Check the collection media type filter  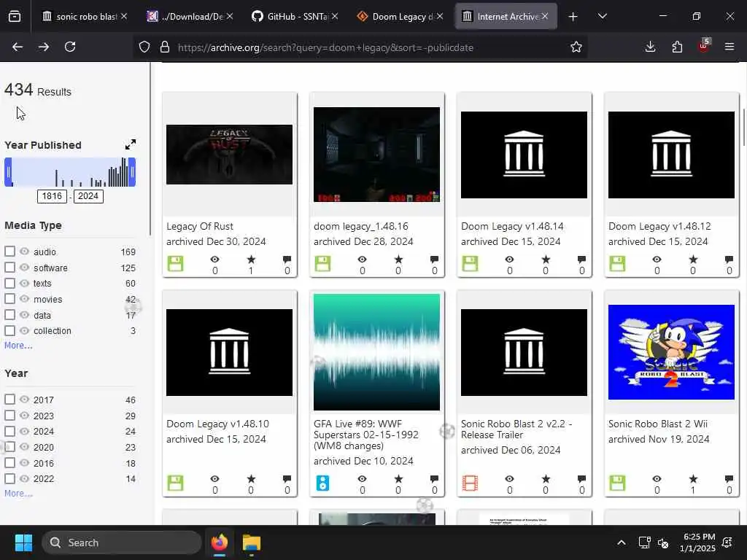coord(9,330)
